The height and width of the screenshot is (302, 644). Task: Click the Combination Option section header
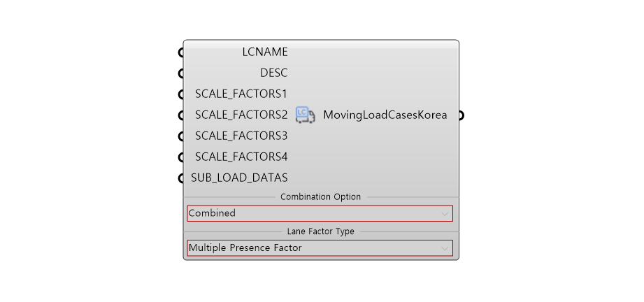[x=320, y=197]
